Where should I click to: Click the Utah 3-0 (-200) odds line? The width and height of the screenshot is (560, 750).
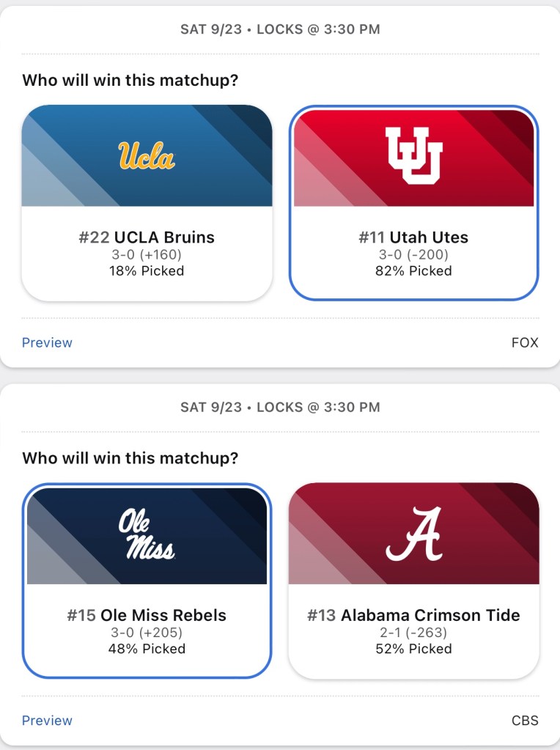pyautogui.click(x=414, y=255)
